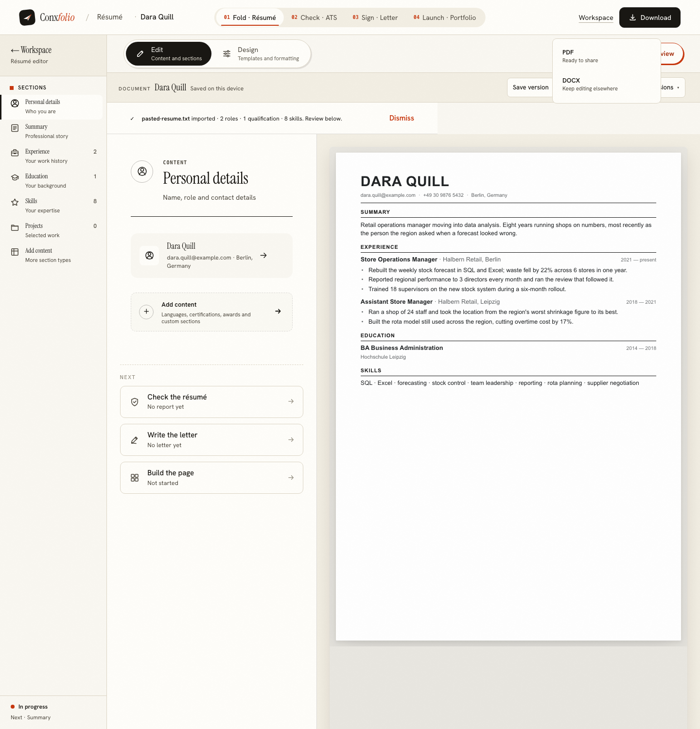Click the pencil icon on Edit tab
Viewport: 700px width, 729px height.
(x=140, y=54)
